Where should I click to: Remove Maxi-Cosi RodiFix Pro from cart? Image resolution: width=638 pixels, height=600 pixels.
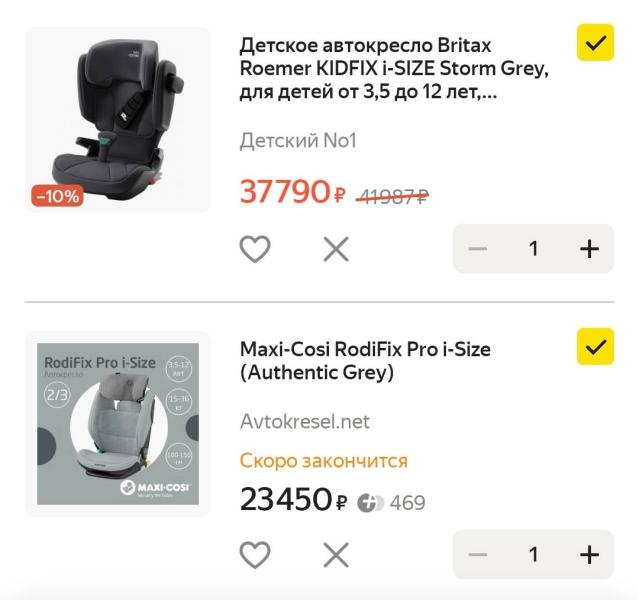pyautogui.click(x=336, y=554)
